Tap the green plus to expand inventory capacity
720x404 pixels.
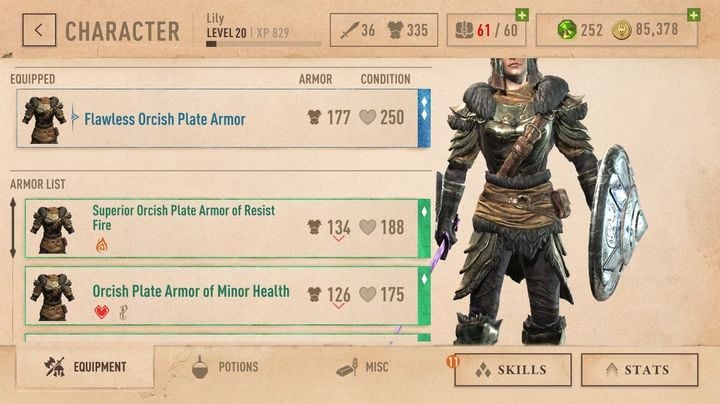[522, 15]
